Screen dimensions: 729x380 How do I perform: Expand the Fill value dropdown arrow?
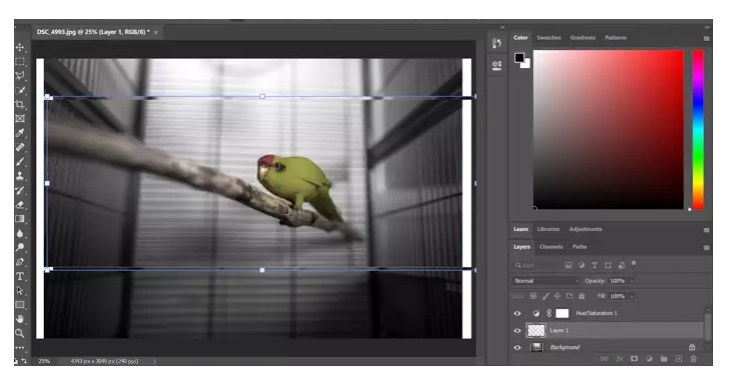point(631,296)
